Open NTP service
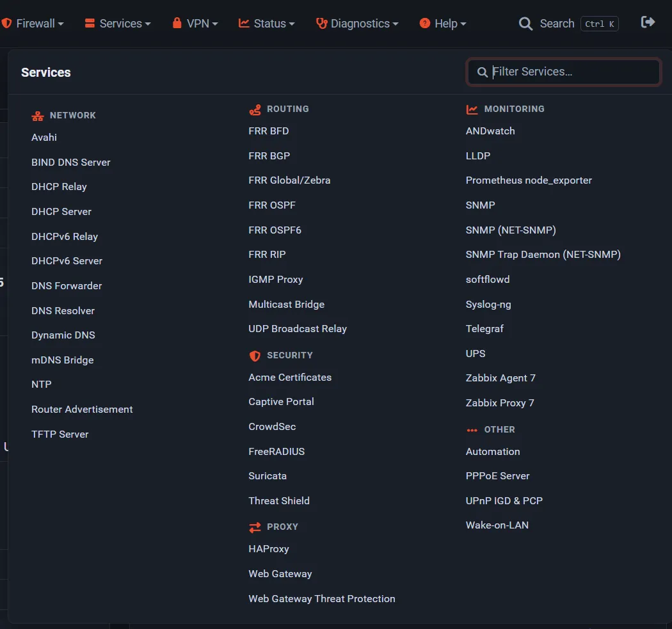 tap(41, 385)
